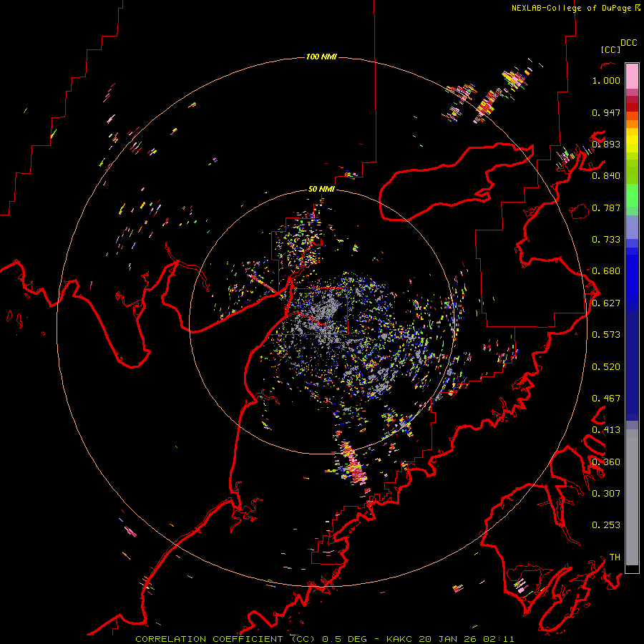Pick the 0.840 scale value
The image size is (644, 644).
[606, 176]
